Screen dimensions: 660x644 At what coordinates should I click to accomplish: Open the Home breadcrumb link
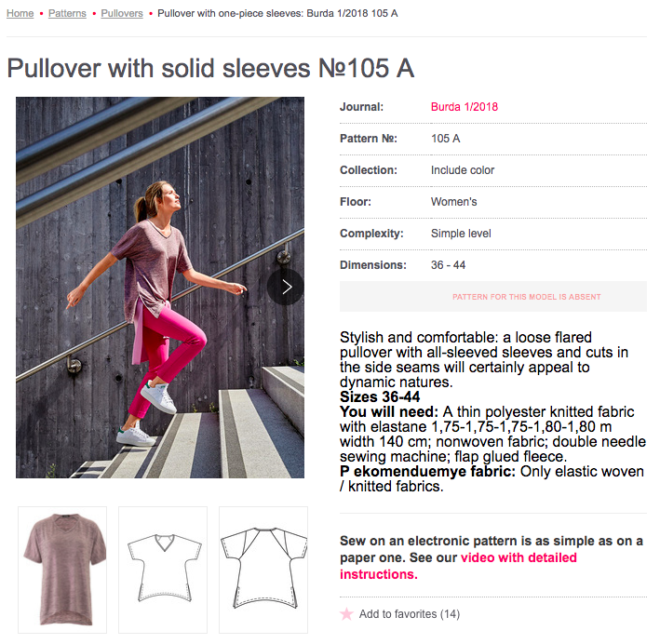point(20,14)
